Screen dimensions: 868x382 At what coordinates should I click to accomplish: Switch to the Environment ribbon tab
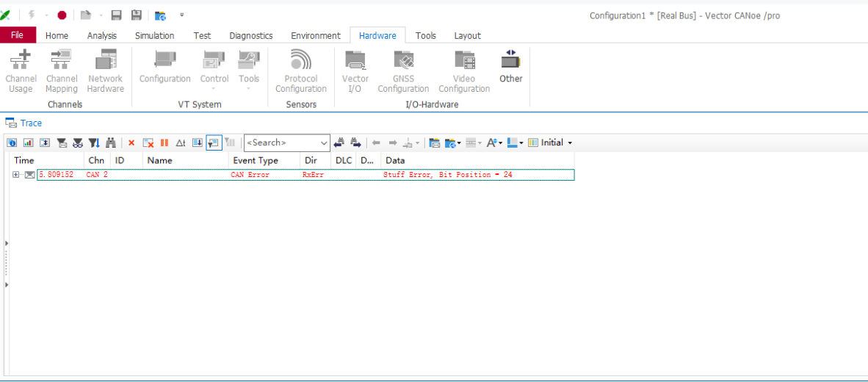tap(316, 35)
